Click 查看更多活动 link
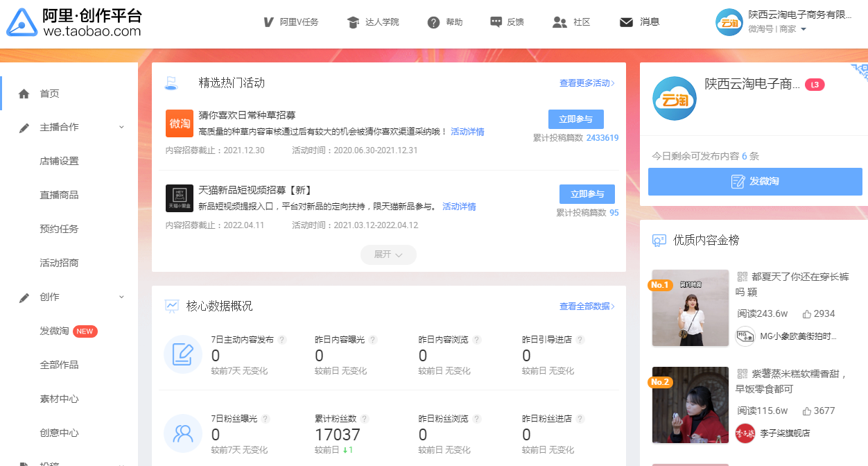The image size is (868, 466). click(x=587, y=83)
